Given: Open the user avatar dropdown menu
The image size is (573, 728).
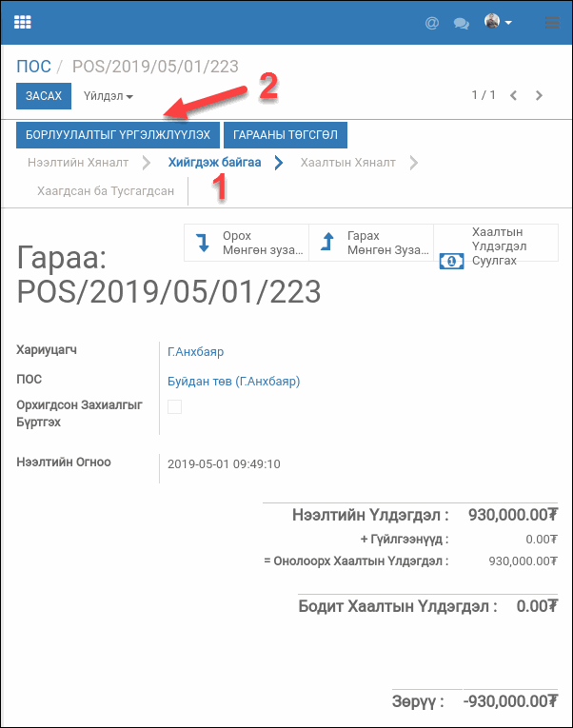Looking at the screenshot, I should (x=498, y=22).
